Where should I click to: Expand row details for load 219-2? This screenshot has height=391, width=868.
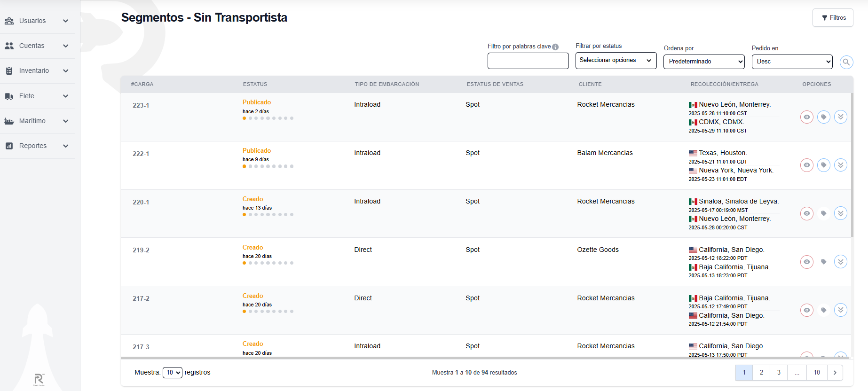pos(841,262)
